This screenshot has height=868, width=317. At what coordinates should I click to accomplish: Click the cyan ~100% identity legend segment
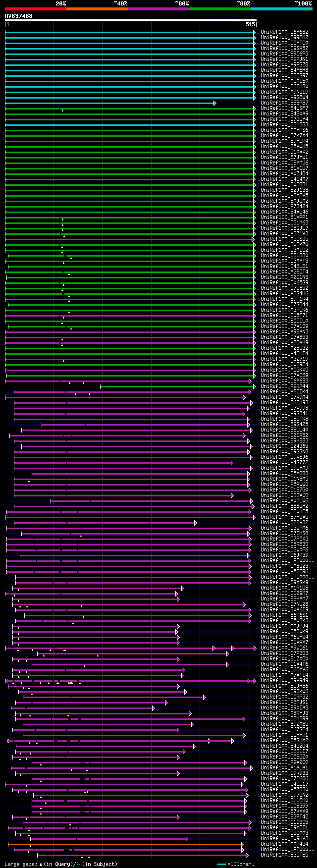coord(281,9)
